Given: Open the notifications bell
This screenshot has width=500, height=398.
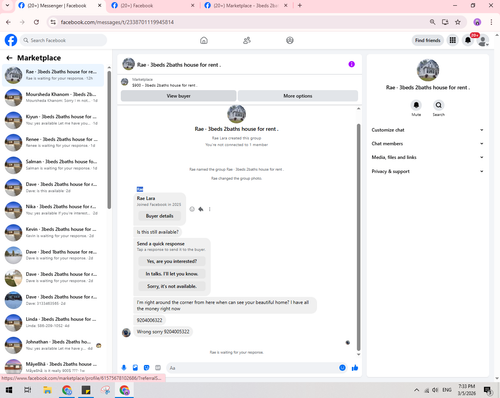Looking at the screenshot, I should coord(468,40).
